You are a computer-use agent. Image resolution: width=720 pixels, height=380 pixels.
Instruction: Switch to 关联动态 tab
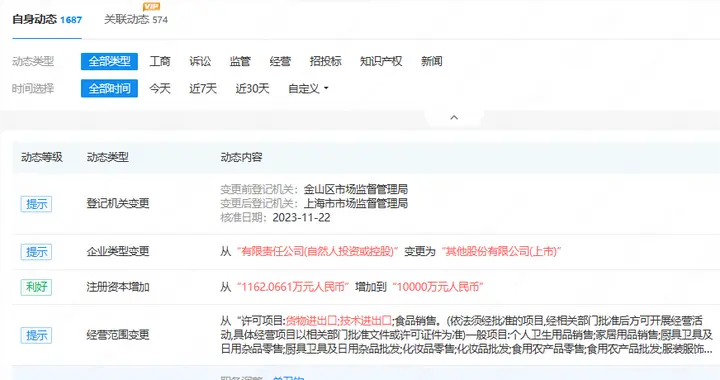click(x=136, y=20)
